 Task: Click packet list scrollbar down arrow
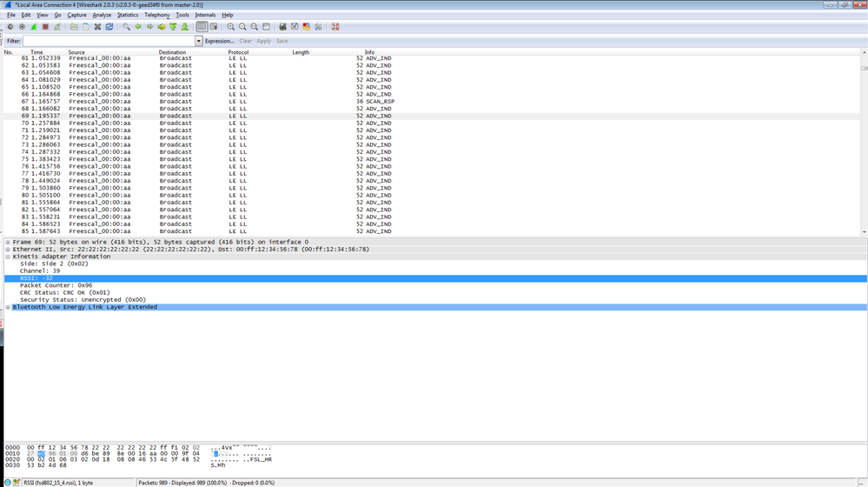865,232
